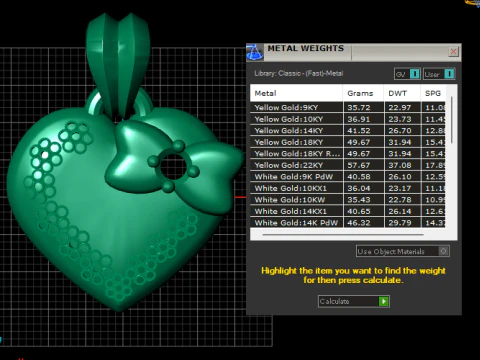The width and height of the screenshot is (480, 360).
Task: Close the Metal Weights panel
Action: click(453, 52)
